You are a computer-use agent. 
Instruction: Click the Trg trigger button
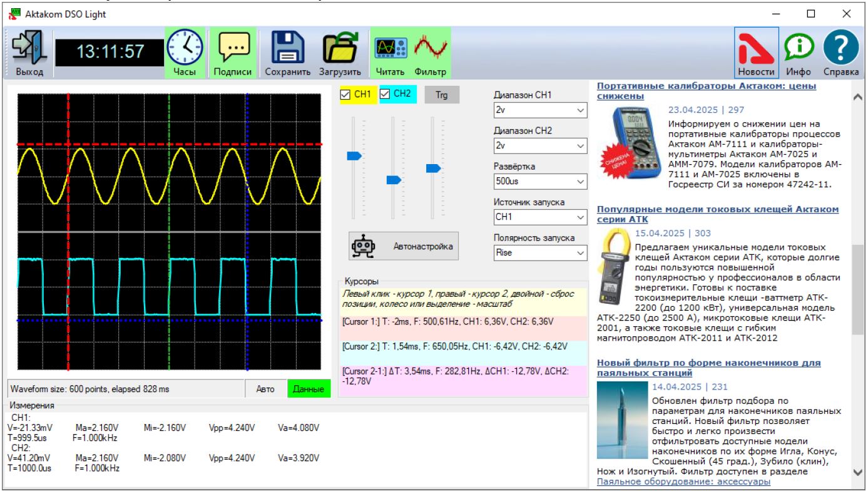[x=442, y=95]
